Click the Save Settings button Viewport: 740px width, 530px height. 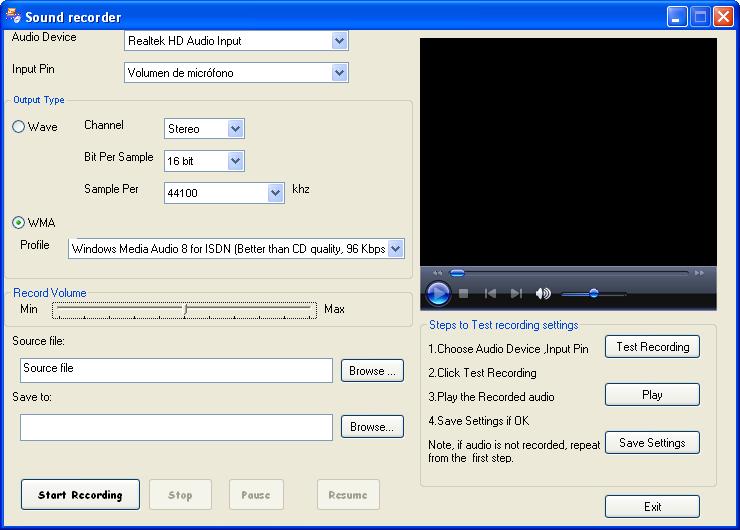[652, 443]
